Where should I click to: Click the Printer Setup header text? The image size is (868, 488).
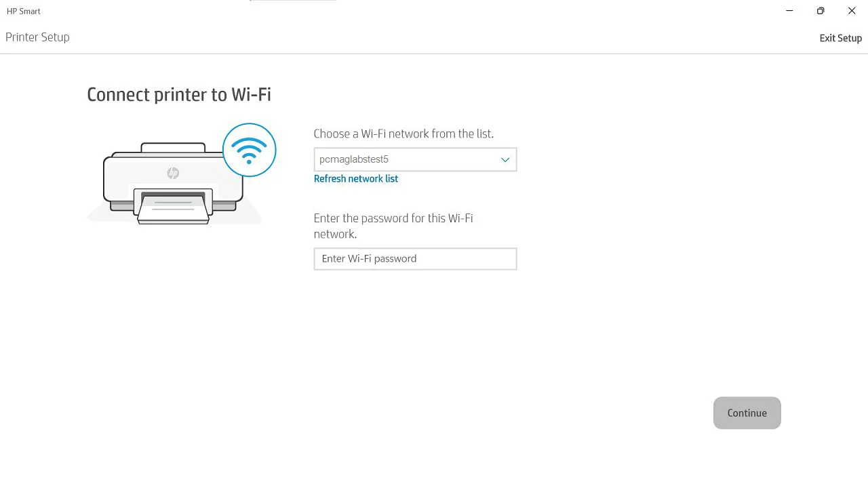(37, 37)
